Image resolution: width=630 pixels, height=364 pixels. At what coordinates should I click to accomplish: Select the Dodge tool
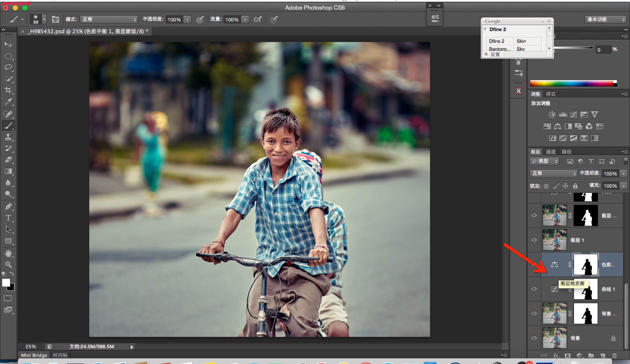click(x=8, y=194)
